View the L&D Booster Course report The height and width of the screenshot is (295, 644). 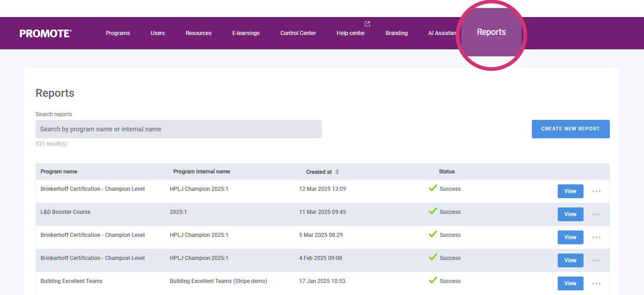[x=570, y=214]
